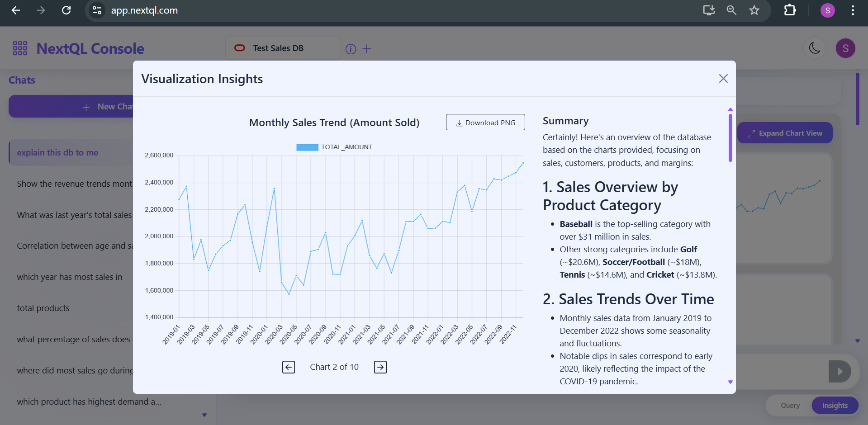The height and width of the screenshot is (425, 868).
Task: Select the 'explain this db to me' chat
Action: [x=57, y=152]
